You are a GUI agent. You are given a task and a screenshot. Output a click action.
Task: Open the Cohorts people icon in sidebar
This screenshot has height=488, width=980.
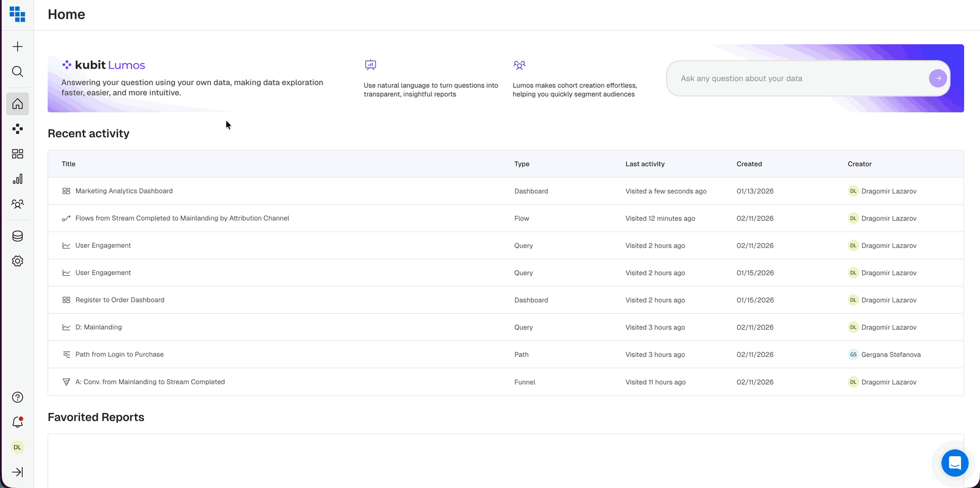pos(18,204)
